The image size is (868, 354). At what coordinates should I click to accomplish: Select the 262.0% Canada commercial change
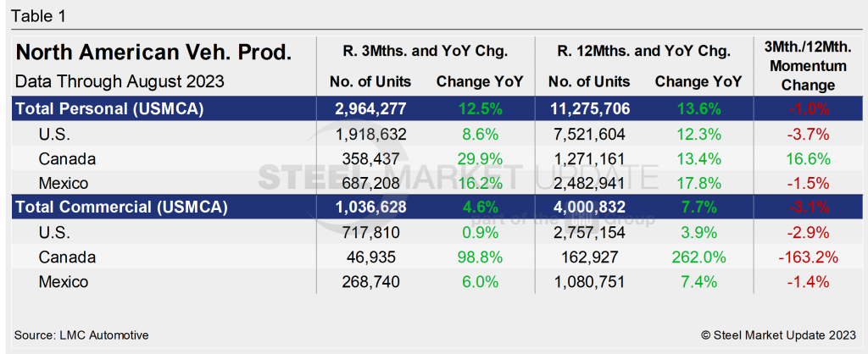(698, 257)
